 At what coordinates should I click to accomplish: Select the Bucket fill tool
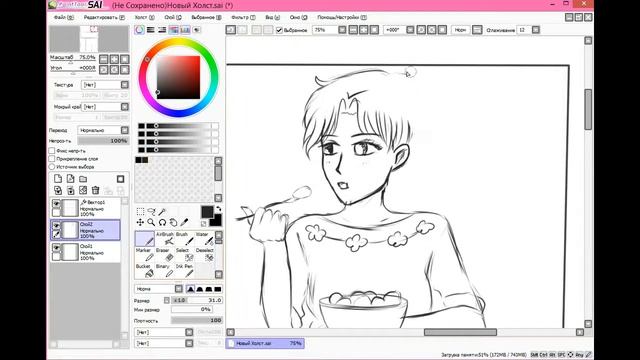(x=145, y=270)
